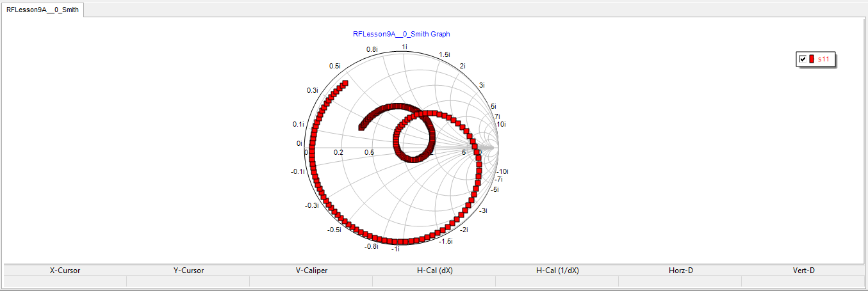This screenshot has width=868, height=291.
Task: Click the Horz-D column header
Action: [x=680, y=271]
